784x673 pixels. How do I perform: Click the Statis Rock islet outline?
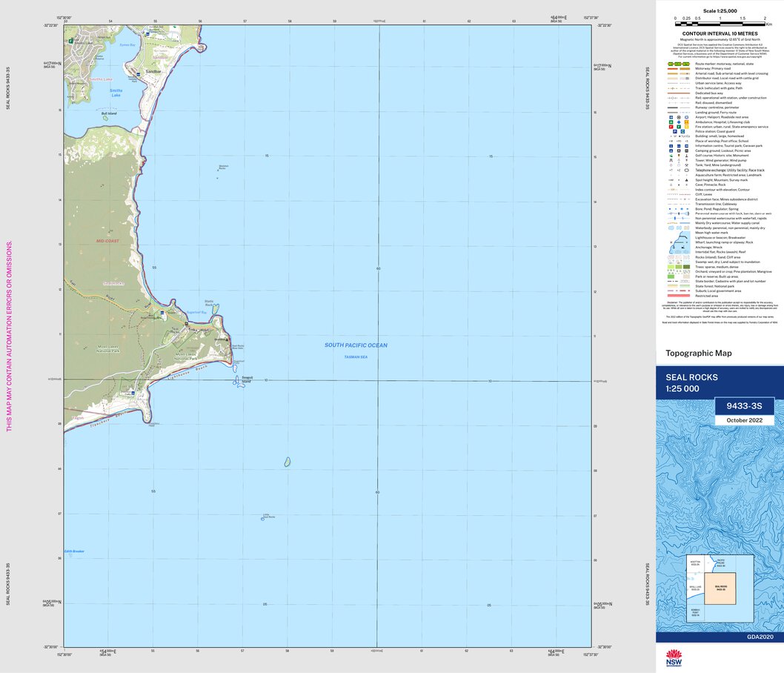pyautogui.click(x=216, y=309)
